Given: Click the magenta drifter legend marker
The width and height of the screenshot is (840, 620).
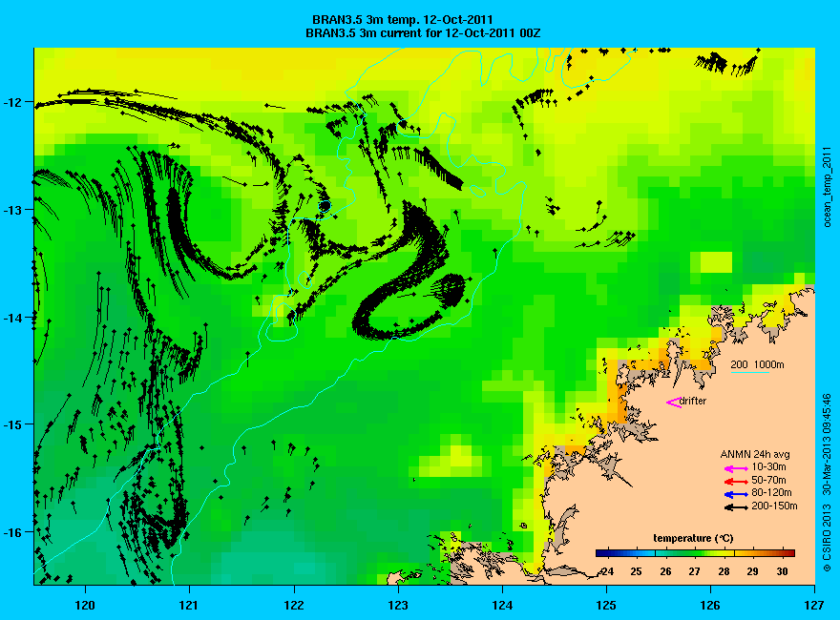Looking at the screenshot, I should [x=673, y=403].
